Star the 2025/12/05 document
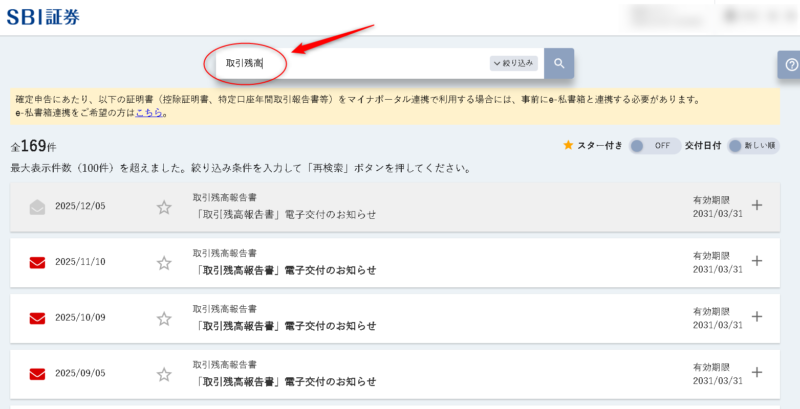This screenshot has height=409, width=800. [164, 207]
